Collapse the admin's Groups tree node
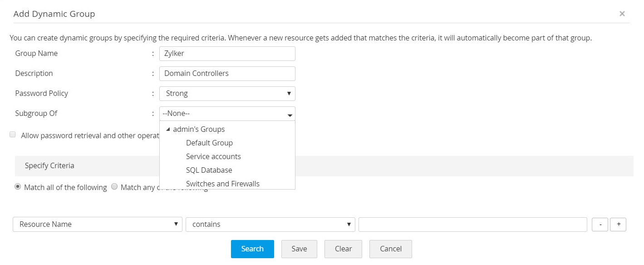This screenshot has height=265, width=644. pos(168,130)
